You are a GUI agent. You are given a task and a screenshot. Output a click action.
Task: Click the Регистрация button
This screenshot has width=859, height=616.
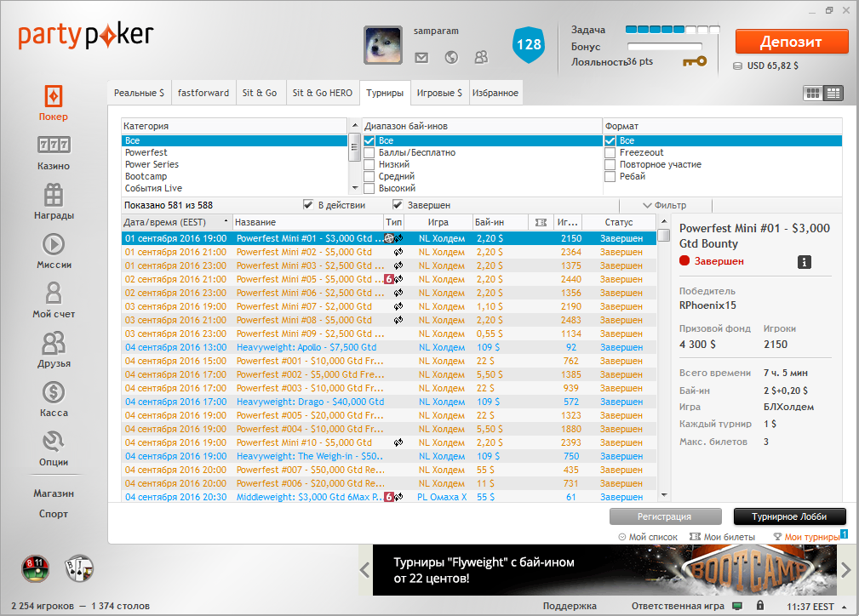click(x=665, y=516)
